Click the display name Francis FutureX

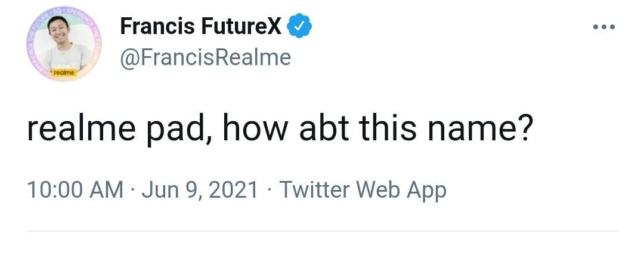click(x=200, y=26)
